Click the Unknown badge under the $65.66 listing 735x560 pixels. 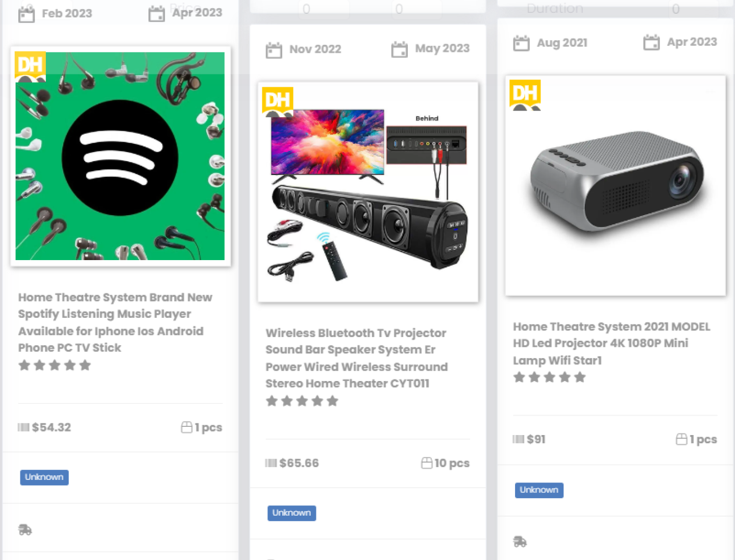point(291,513)
